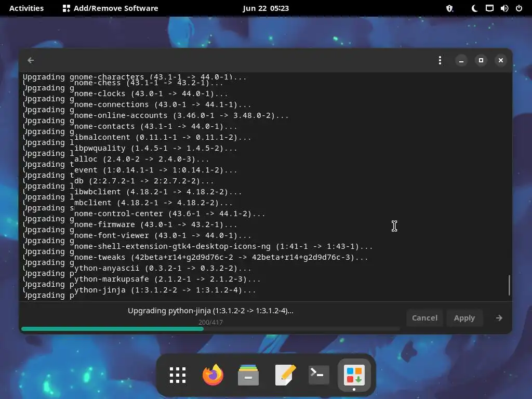Screen dimensions: 532x399
Task: Click the back arrow in the header bar
Action: (x=31, y=60)
